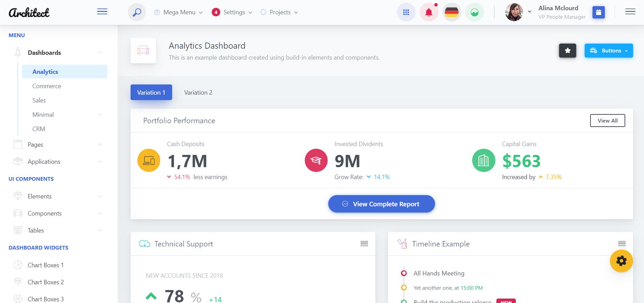Toggle the sidebar with the blue hamburger icon
The height and width of the screenshot is (303, 644).
[x=102, y=12]
